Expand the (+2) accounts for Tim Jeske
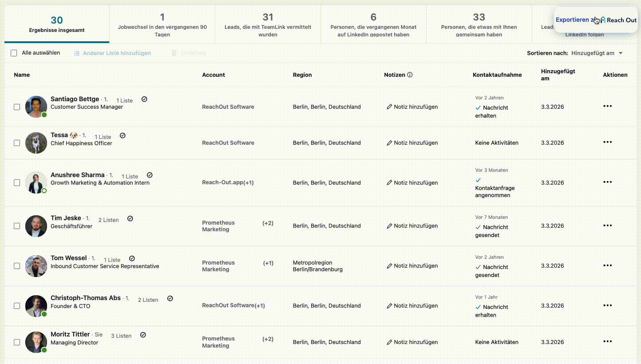This screenshot has height=364, width=641. click(x=268, y=223)
